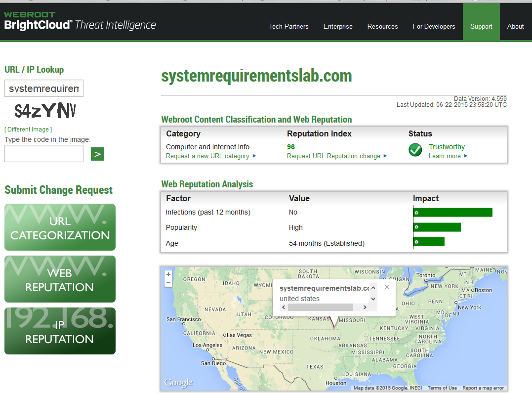Viewport: 532px width, 393px height.
Task: Click the URL lookup input field
Action: pos(44,88)
